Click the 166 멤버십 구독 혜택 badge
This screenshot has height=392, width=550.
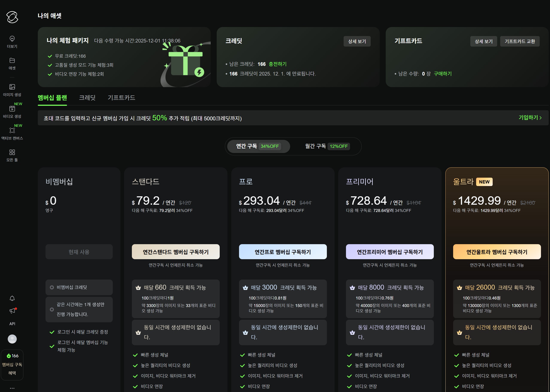coord(12,365)
